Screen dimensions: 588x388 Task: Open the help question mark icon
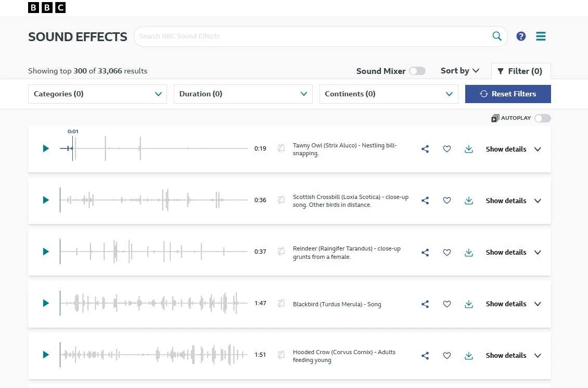pos(521,36)
